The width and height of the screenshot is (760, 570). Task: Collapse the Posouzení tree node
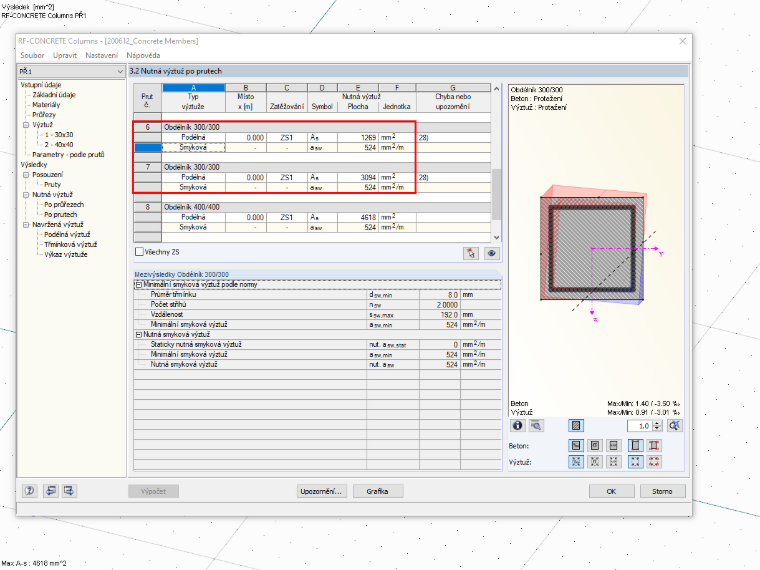coord(26,174)
